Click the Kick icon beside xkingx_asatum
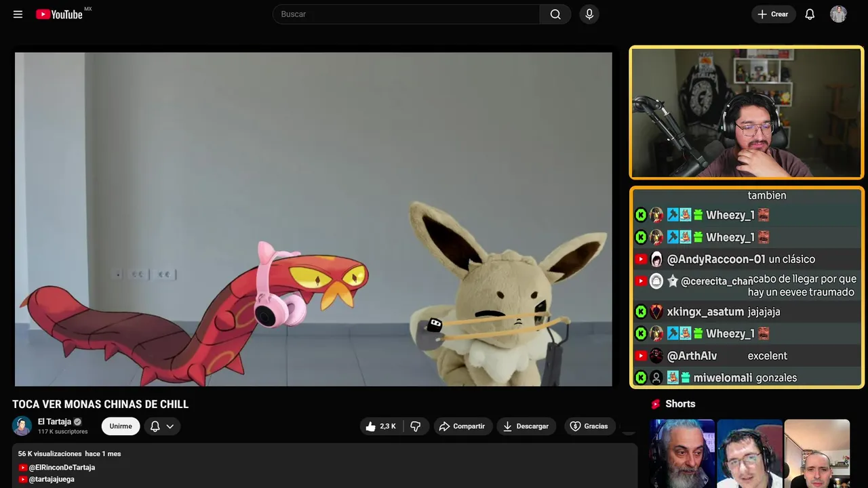The width and height of the screenshot is (868, 488). point(641,312)
